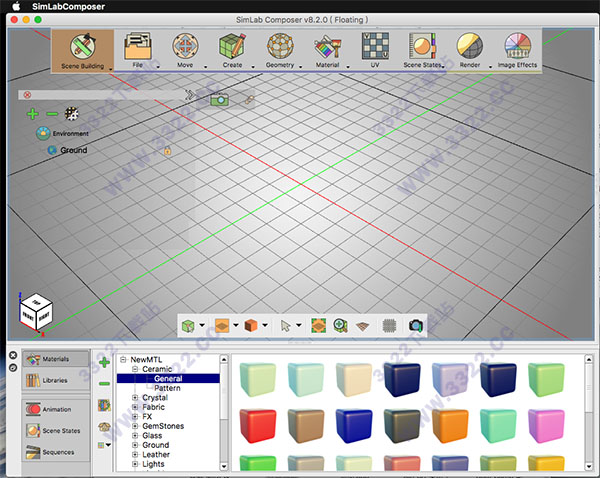The image size is (600, 478).
Task: Click the fit-all view icon
Action: coord(318,326)
